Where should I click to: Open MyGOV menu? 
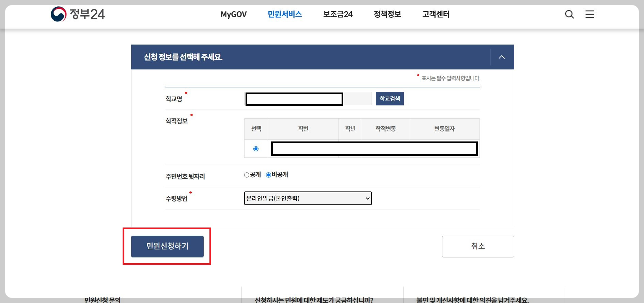point(234,14)
